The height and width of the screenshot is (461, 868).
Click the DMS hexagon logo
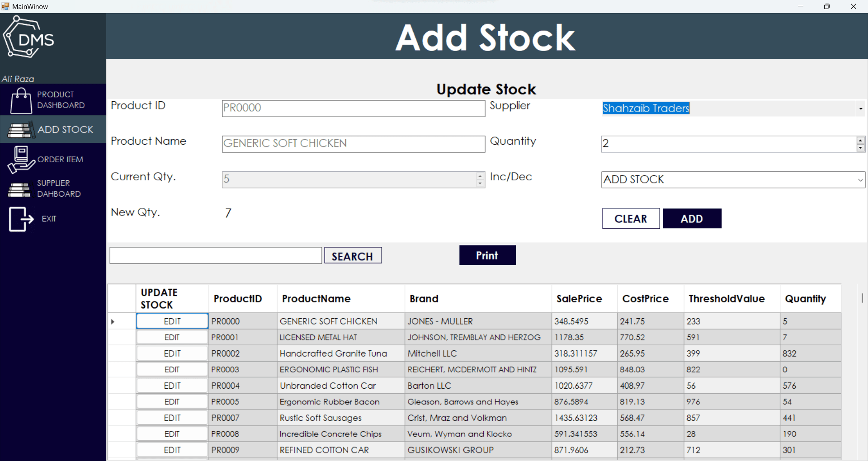(x=28, y=37)
